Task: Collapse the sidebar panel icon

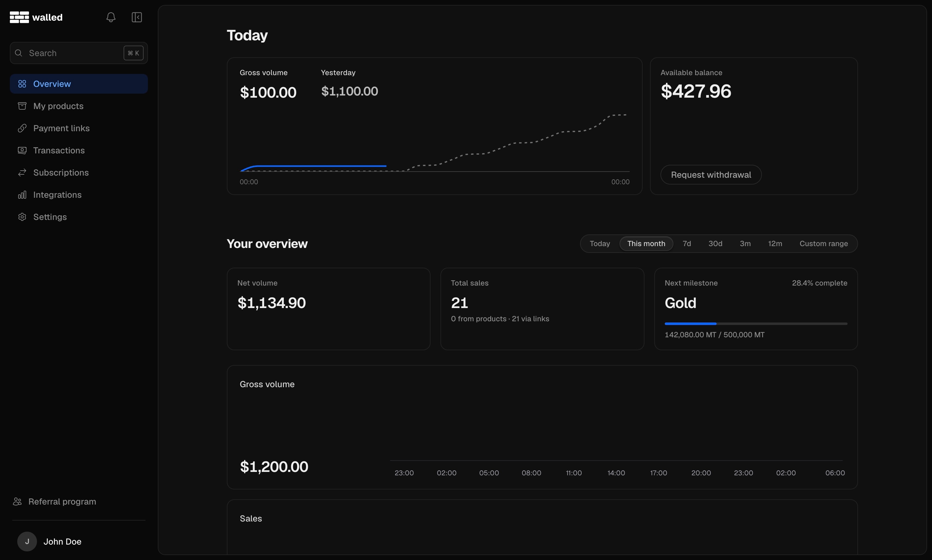Action: tap(137, 17)
